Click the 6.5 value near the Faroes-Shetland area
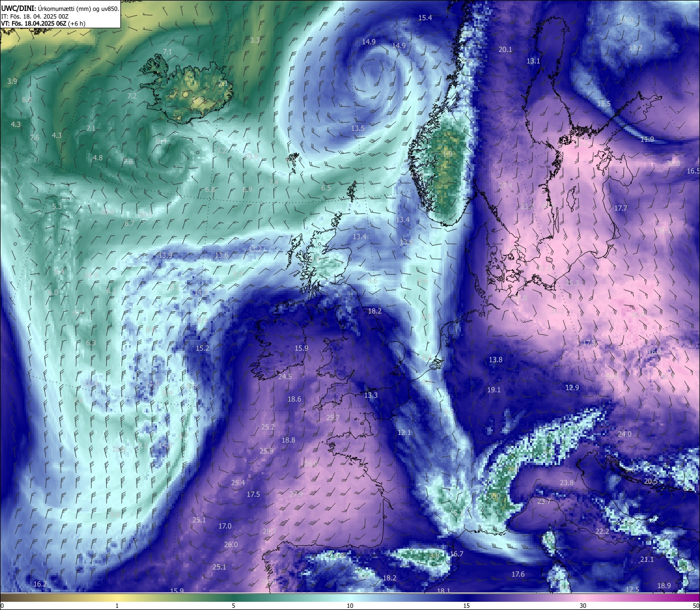700x610 pixels. (x=326, y=188)
